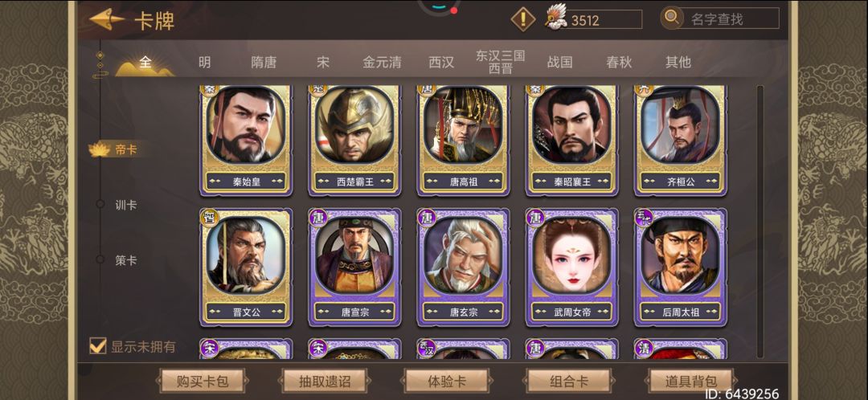
Task: Select the 春秋 dynasty tab
Action: point(619,63)
